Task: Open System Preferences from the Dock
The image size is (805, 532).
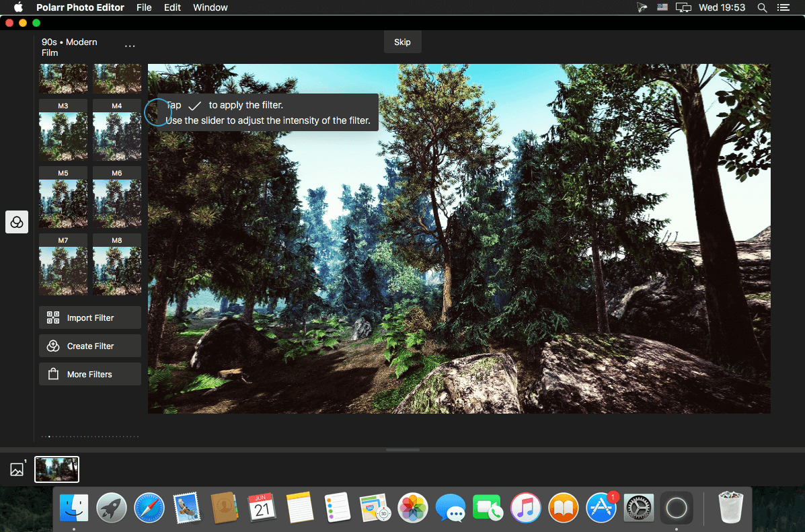Action: tap(639, 508)
